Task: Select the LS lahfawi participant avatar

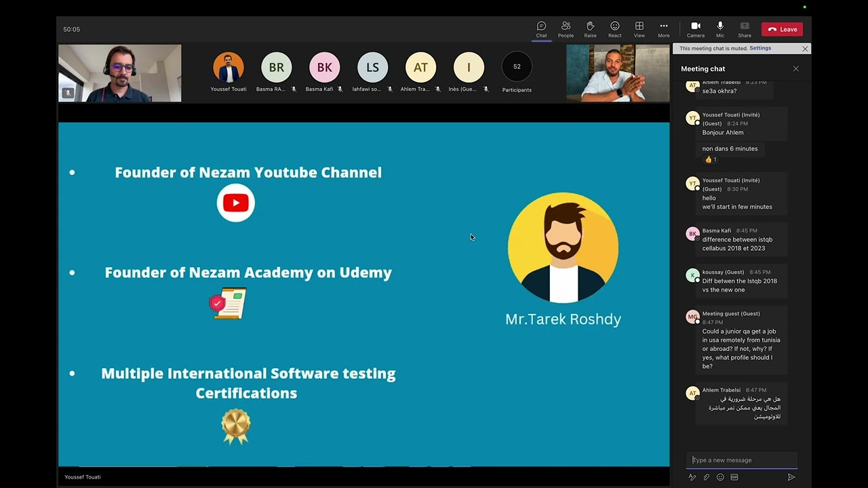Action: (x=373, y=67)
